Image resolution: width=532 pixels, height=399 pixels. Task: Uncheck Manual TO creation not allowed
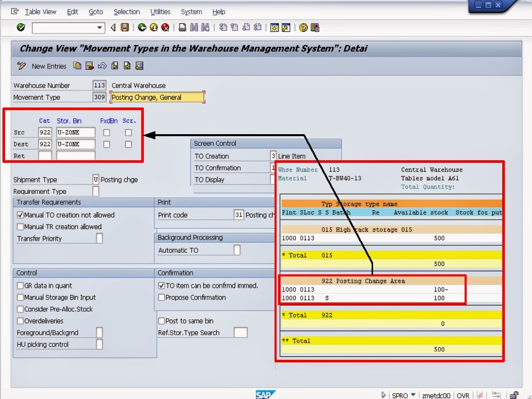(x=20, y=215)
